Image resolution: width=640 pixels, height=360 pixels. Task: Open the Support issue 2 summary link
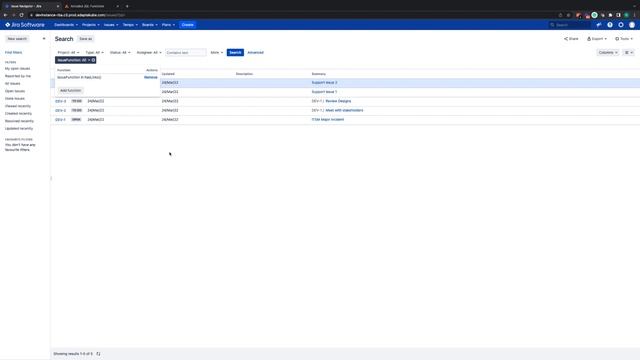coord(324,82)
